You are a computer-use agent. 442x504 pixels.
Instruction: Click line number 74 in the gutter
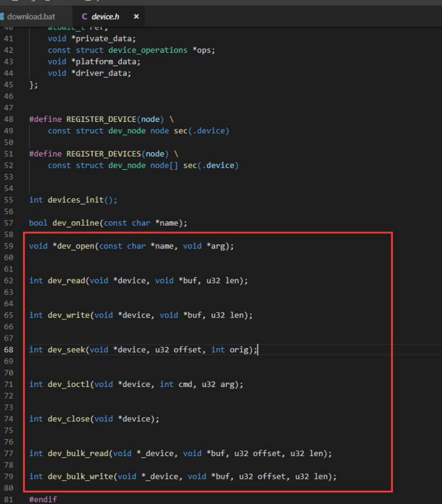pos(9,419)
